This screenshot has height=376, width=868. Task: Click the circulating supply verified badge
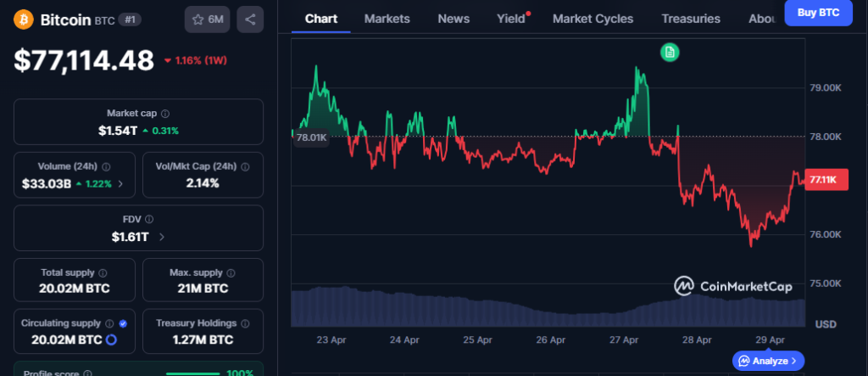125,323
